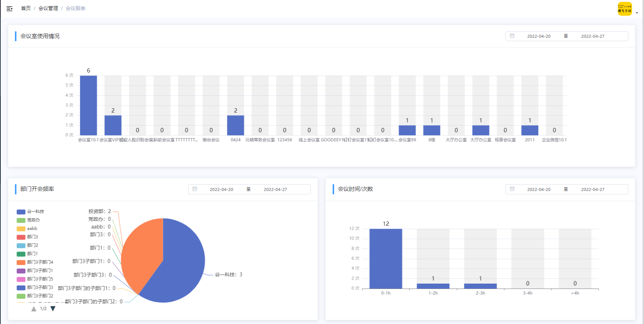Click the red 部门3 legend color swatch
The image size is (644, 324).
[x=21, y=237]
